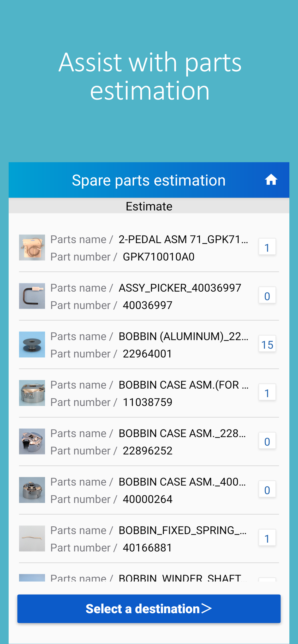Select the 2-PEDAL ASM 71_GPK71 parts name
This screenshot has width=298, height=644.
click(183, 240)
